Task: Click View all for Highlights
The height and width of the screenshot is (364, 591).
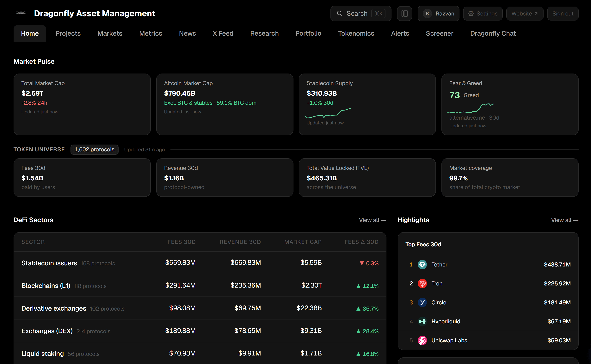Action: point(564,220)
